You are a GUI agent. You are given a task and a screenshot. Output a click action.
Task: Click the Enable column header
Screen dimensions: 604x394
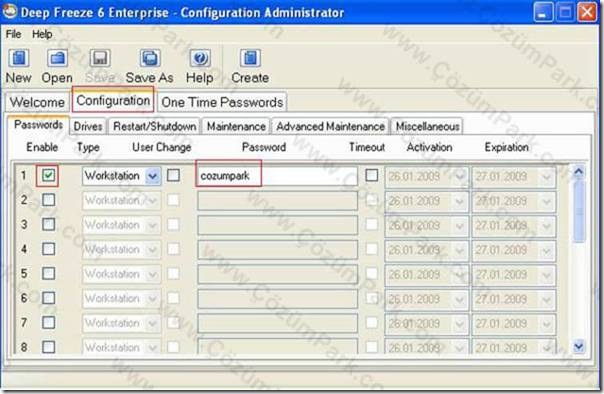point(42,147)
